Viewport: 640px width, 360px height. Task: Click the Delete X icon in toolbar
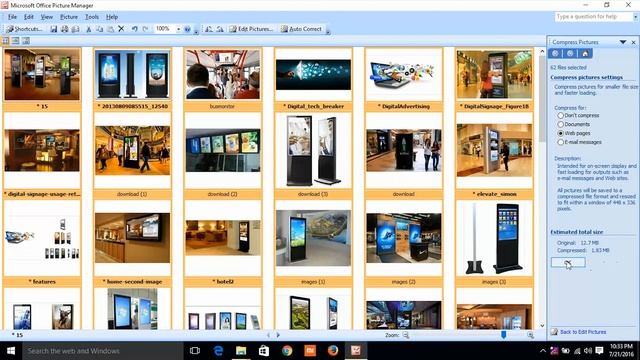pyautogui.click(x=121, y=29)
